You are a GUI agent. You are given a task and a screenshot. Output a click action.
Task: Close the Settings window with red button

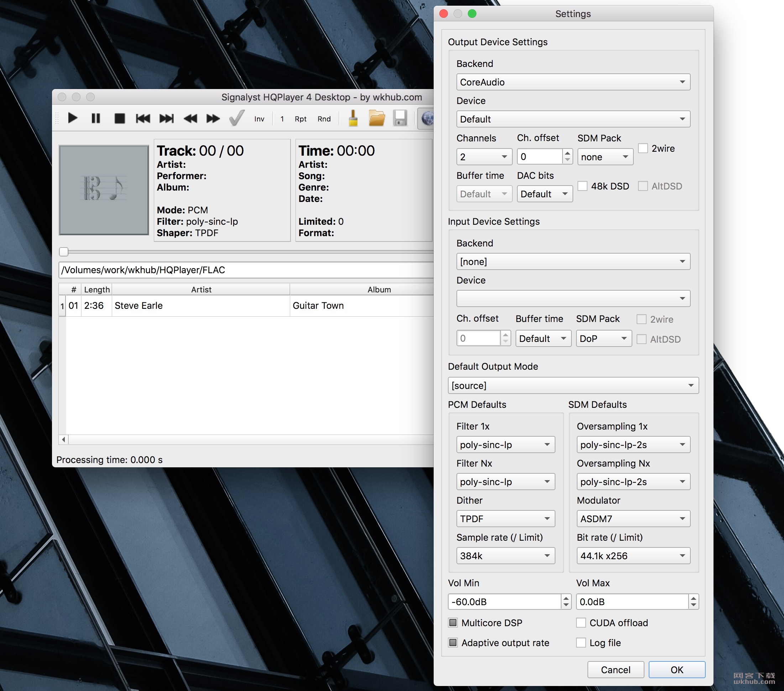443,14
